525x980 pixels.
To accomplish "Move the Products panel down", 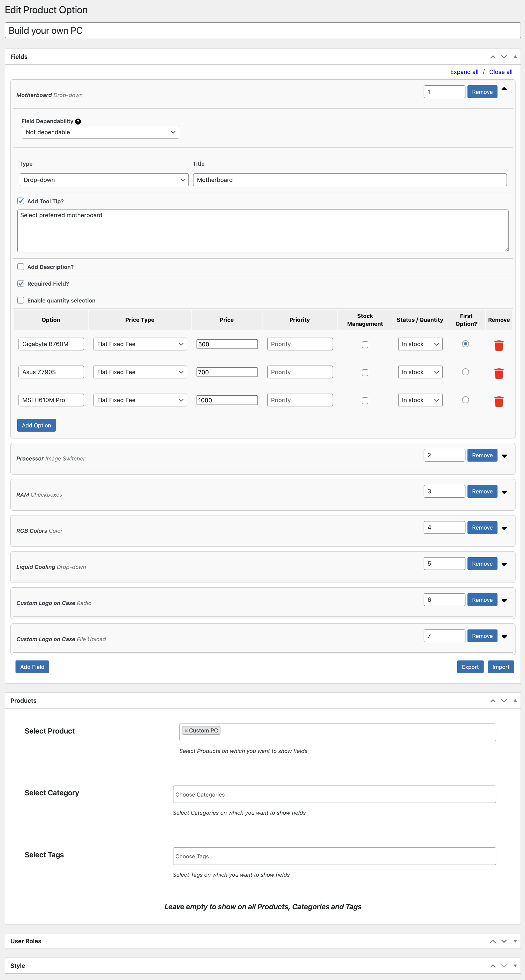I will (x=504, y=700).
